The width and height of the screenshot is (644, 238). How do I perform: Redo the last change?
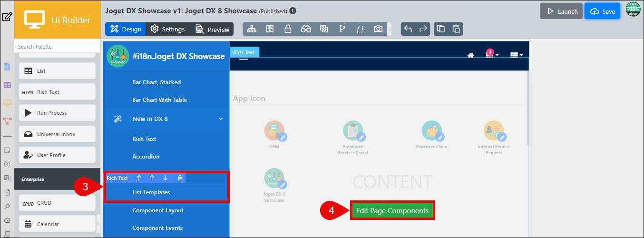[x=423, y=29]
